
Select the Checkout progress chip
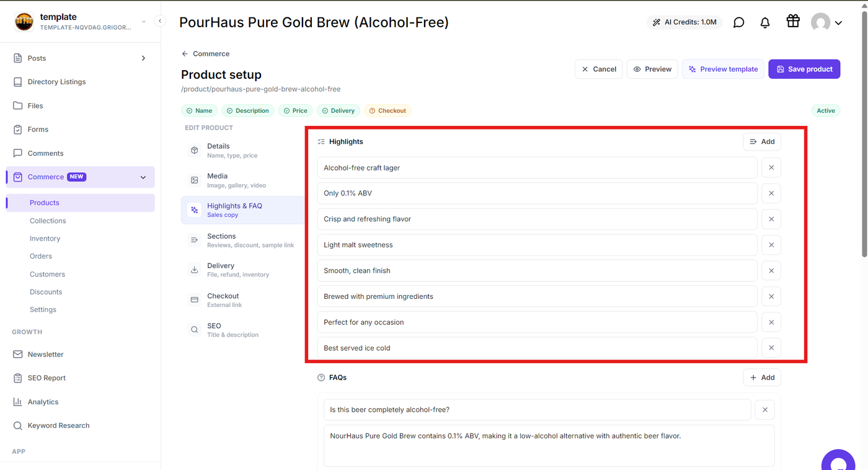387,111
